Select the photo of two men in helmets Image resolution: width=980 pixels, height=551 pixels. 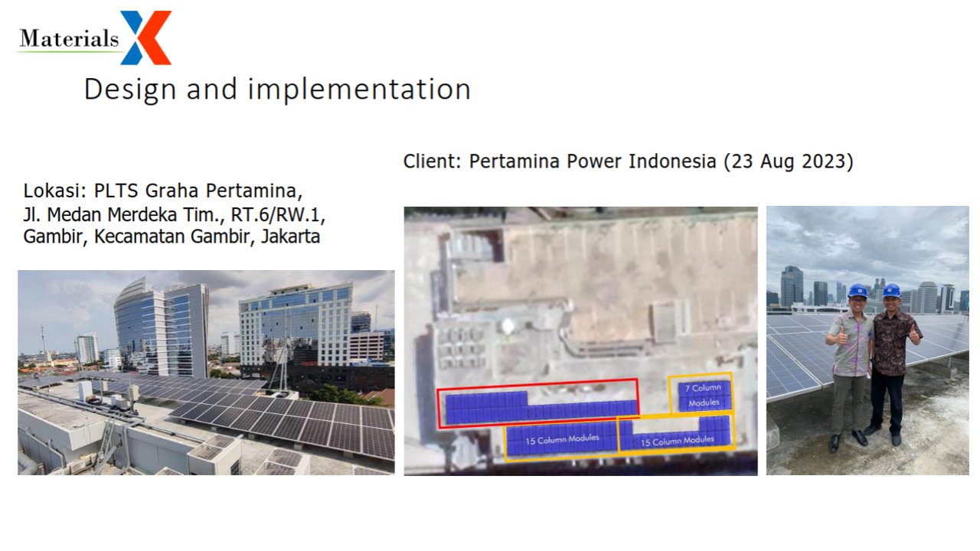tap(867, 341)
